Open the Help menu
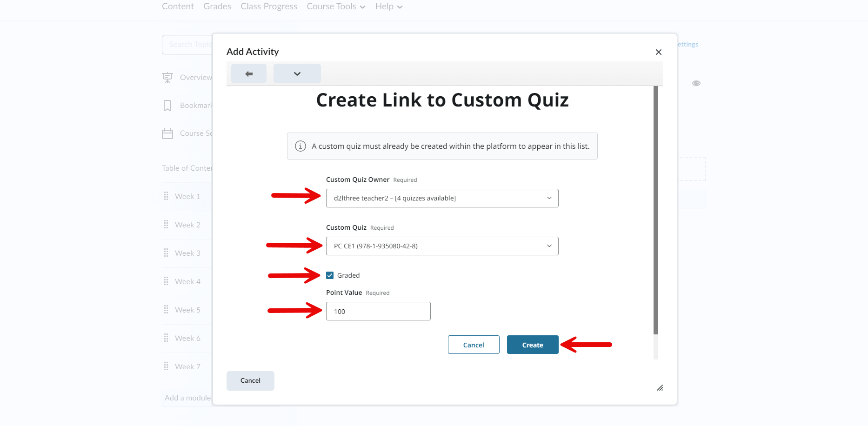868x426 pixels. pyautogui.click(x=389, y=7)
